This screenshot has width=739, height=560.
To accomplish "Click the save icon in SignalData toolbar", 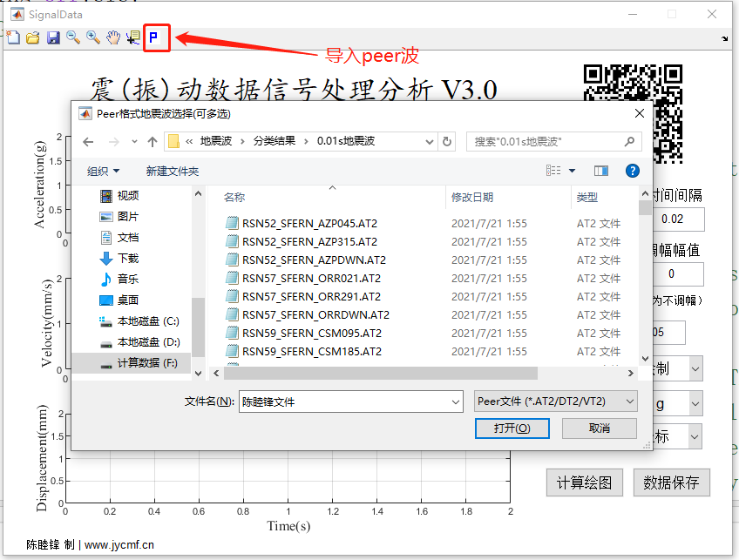I will tap(52, 38).
